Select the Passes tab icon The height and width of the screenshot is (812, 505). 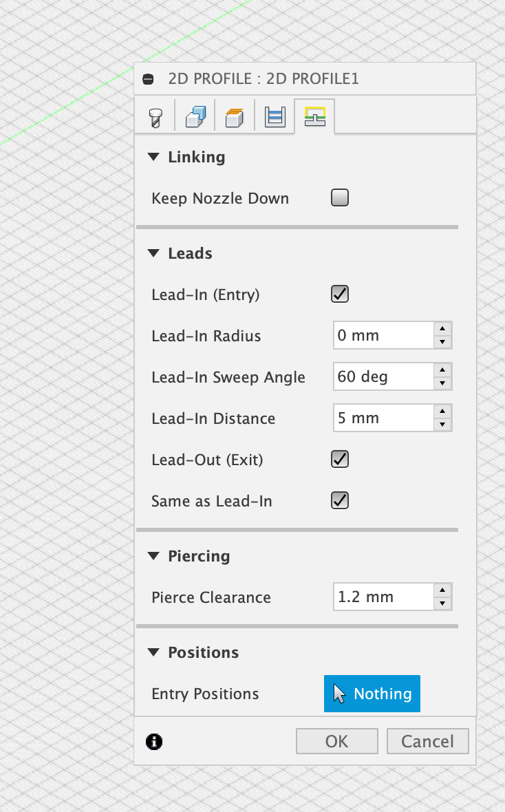(275, 117)
